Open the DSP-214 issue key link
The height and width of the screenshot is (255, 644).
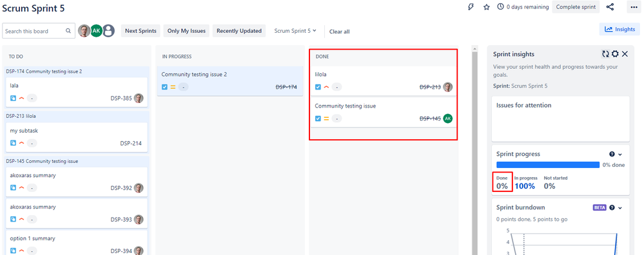click(131, 143)
